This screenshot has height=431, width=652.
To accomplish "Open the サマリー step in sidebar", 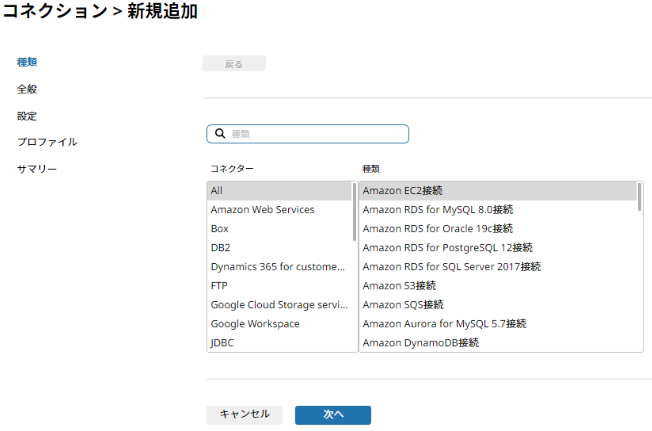I will (37, 169).
